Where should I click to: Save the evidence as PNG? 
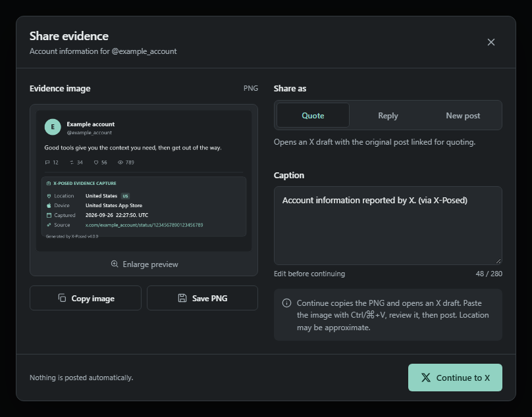(x=202, y=298)
